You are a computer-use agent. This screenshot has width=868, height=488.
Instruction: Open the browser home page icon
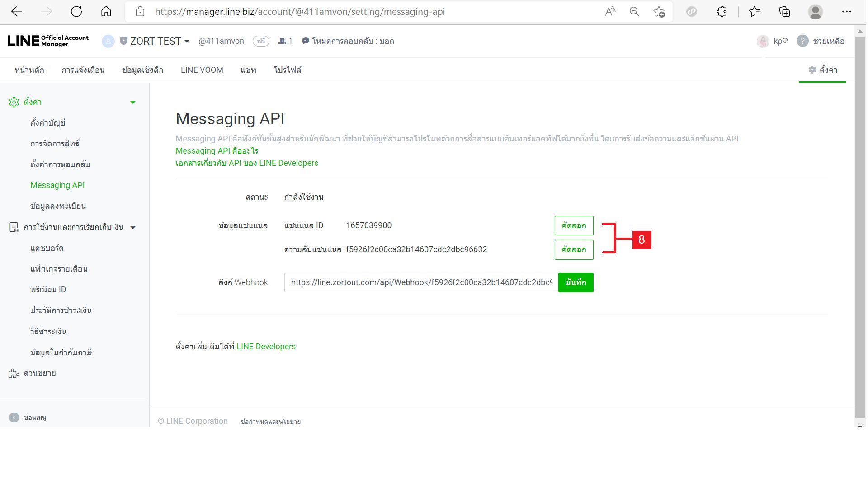click(x=106, y=12)
